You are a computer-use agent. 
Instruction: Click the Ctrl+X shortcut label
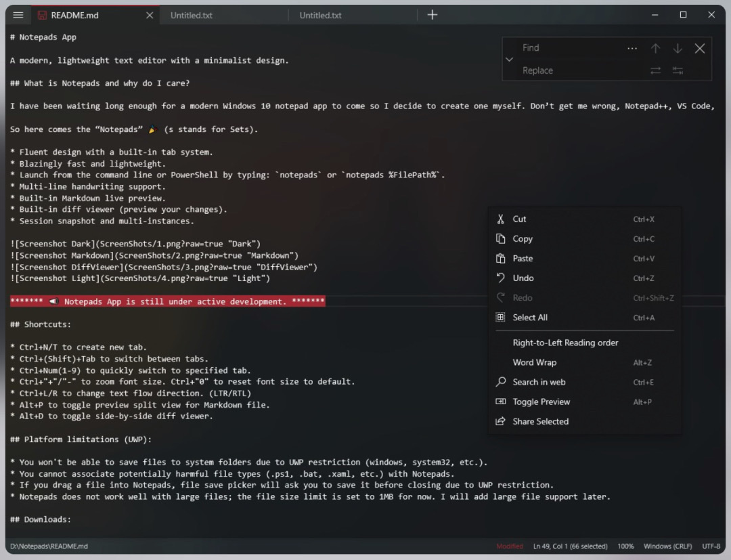tap(644, 219)
